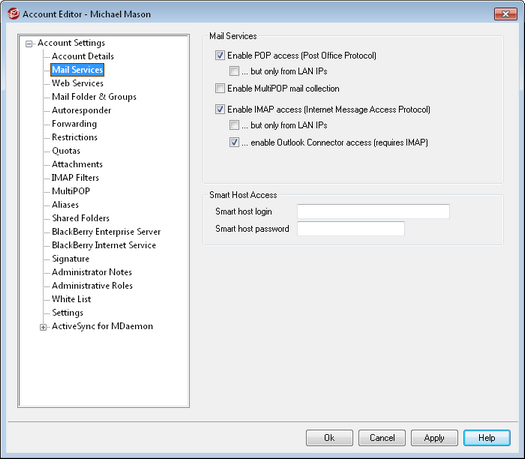
Task: Close the Account Editor window
Action: [x=505, y=14]
